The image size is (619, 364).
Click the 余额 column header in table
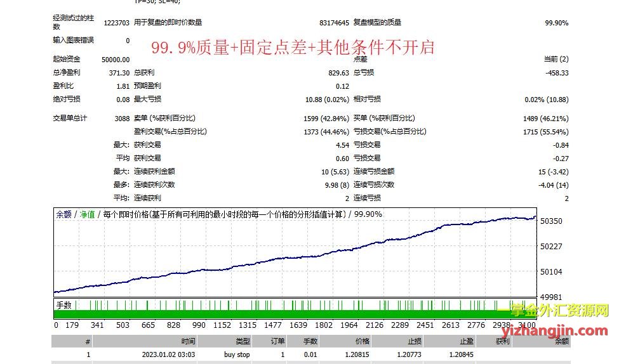coord(562,341)
